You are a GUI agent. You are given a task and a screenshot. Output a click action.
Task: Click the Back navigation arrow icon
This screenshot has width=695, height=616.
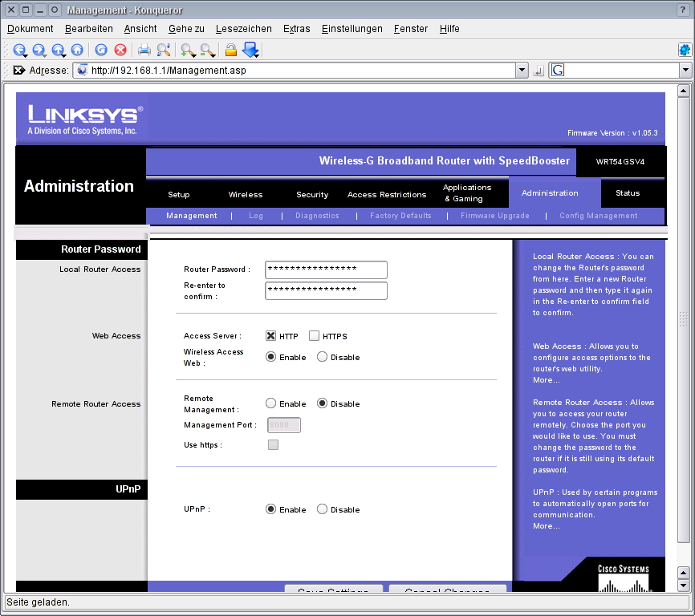(19, 50)
